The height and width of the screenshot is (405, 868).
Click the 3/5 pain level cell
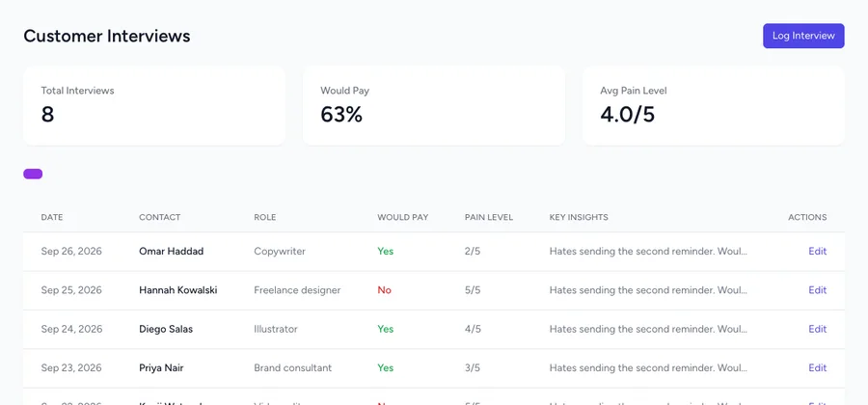pyautogui.click(x=473, y=367)
